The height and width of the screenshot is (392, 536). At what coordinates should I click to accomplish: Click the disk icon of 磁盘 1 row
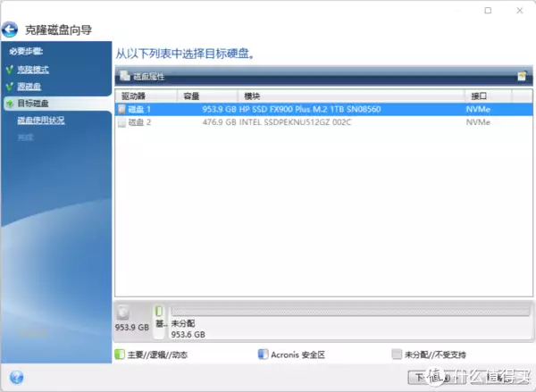[121, 109]
